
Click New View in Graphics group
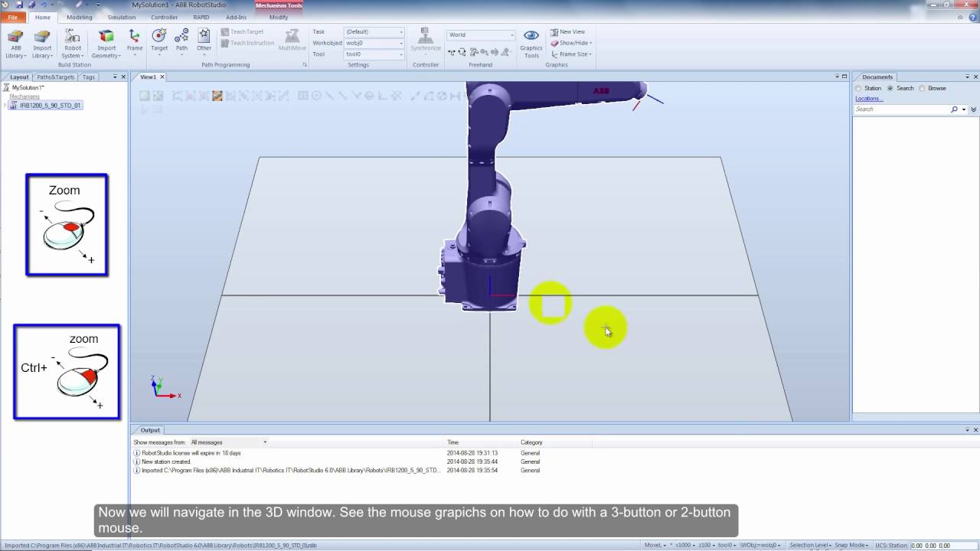click(567, 32)
